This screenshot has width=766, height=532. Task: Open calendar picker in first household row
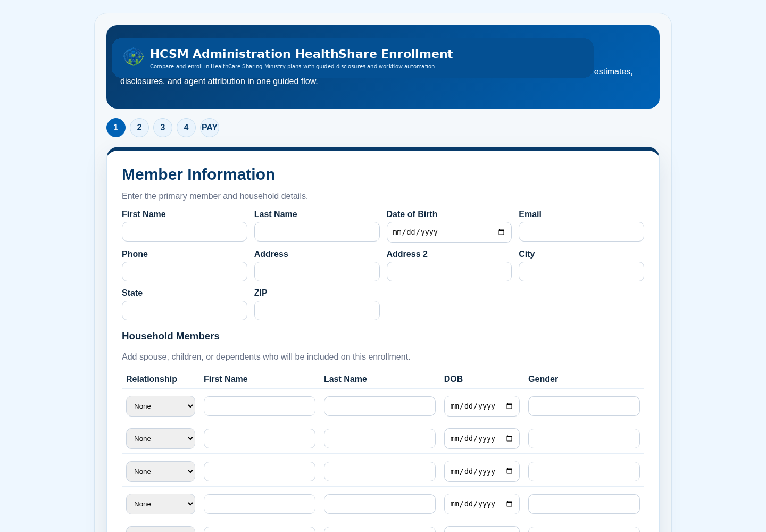coord(509,406)
